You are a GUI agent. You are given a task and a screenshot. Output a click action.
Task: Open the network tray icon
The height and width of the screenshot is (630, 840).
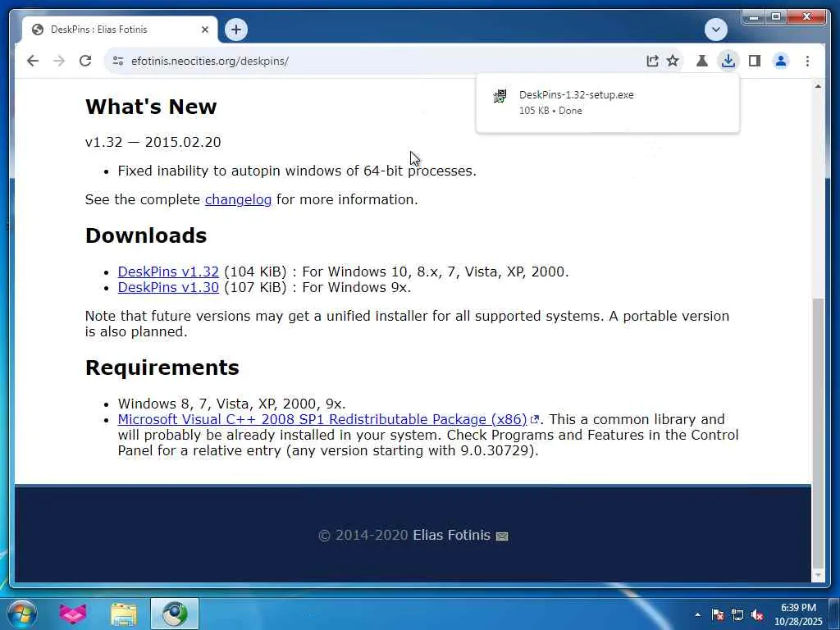(x=737, y=614)
